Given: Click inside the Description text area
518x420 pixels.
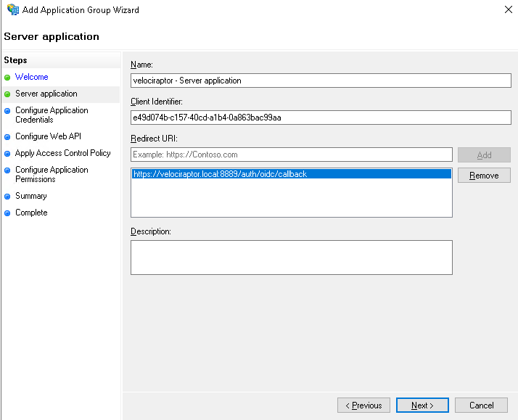Looking at the screenshot, I should pos(291,258).
